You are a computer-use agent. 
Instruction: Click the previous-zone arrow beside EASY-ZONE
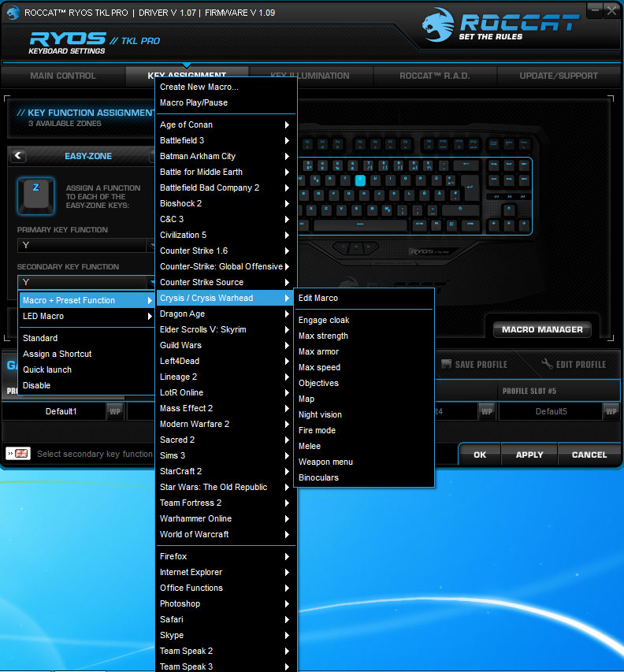[18, 156]
